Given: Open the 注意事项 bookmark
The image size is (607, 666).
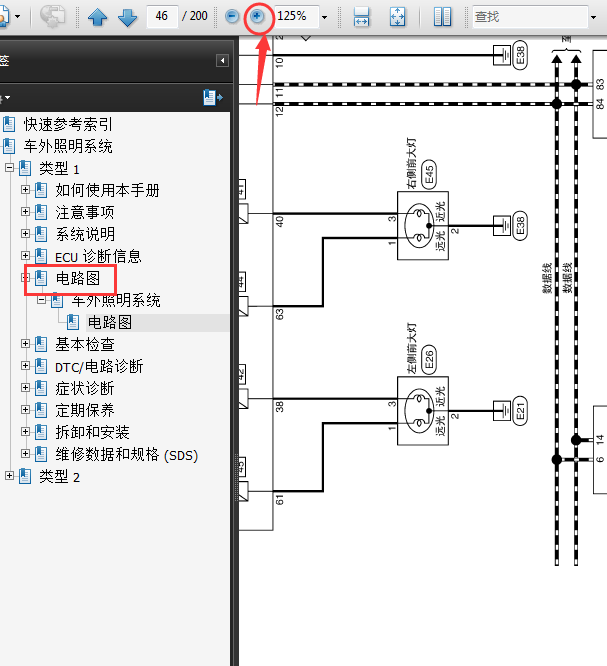Looking at the screenshot, I should (x=85, y=212).
